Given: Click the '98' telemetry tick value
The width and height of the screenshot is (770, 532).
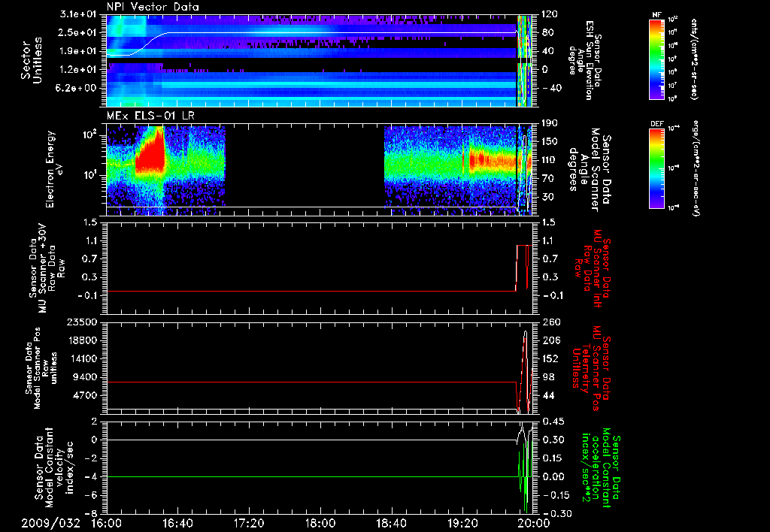Looking at the screenshot, I should pyautogui.click(x=547, y=377).
